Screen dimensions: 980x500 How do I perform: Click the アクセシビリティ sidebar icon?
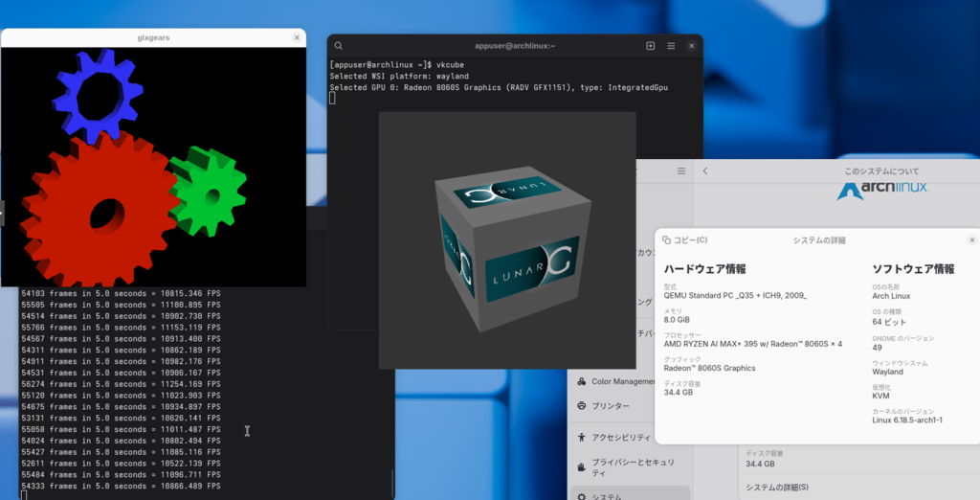(582, 436)
